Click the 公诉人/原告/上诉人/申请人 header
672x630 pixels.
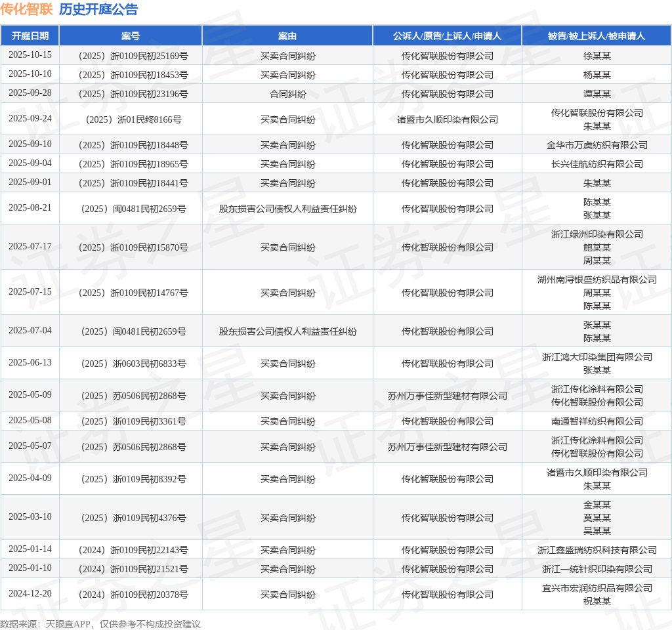(x=447, y=36)
